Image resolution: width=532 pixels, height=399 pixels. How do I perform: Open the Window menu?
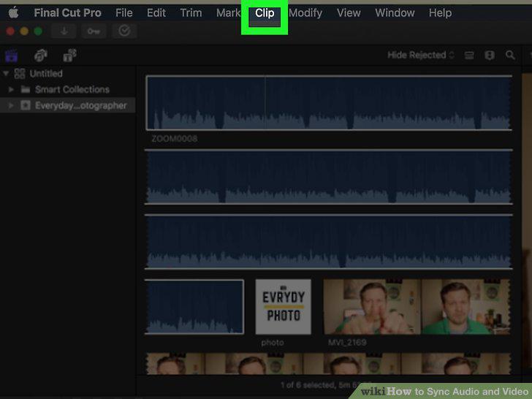[395, 13]
